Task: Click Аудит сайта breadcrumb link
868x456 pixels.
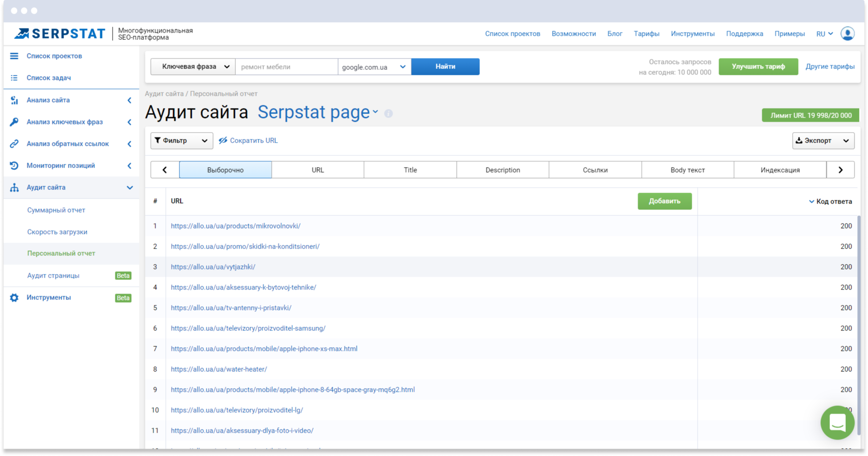Action: click(164, 94)
